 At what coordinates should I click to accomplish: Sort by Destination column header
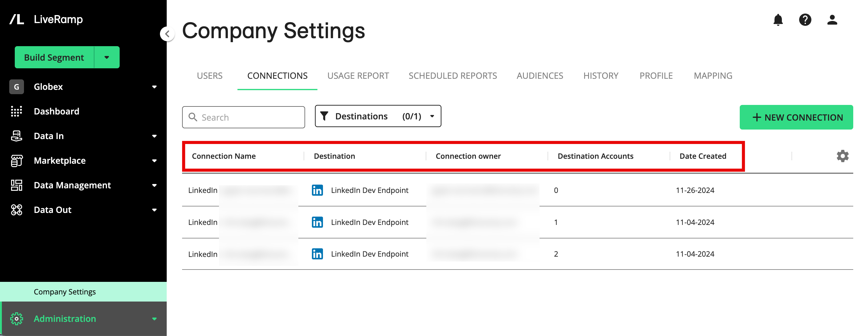coord(334,156)
